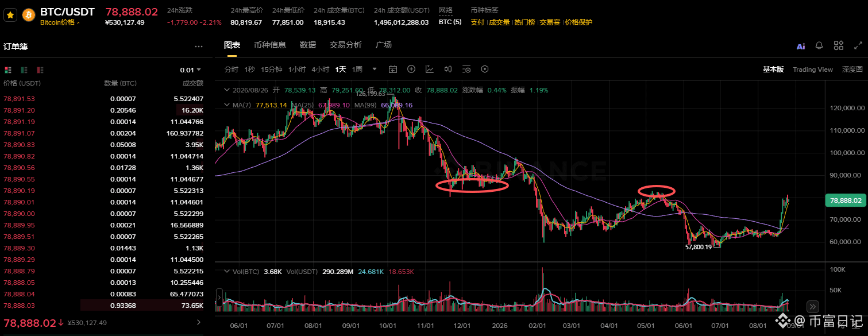868x336 pixels.
Task: Switch to the 币种信息 tab
Action: coord(270,45)
